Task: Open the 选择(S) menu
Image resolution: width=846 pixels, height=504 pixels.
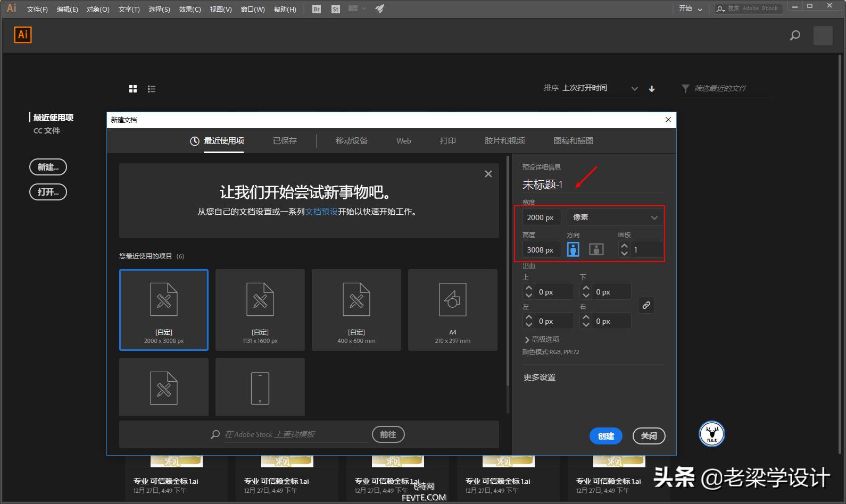Action: (159, 9)
